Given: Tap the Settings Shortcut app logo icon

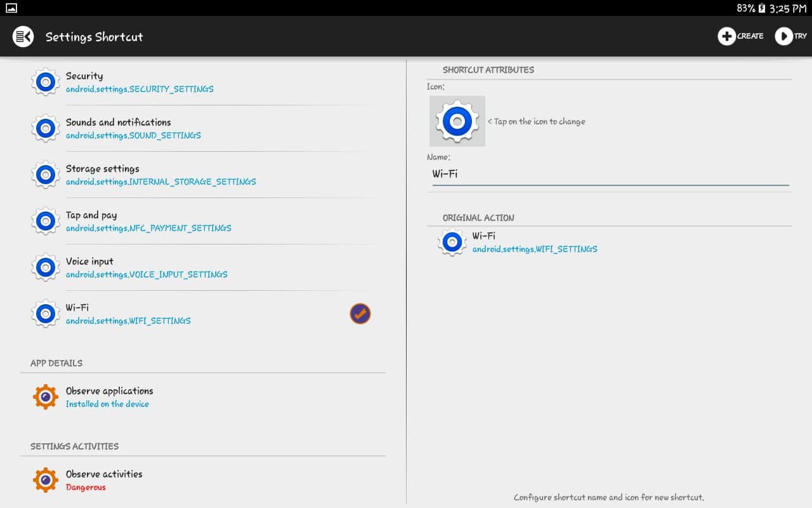Looking at the screenshot, I should pos(23,36).
